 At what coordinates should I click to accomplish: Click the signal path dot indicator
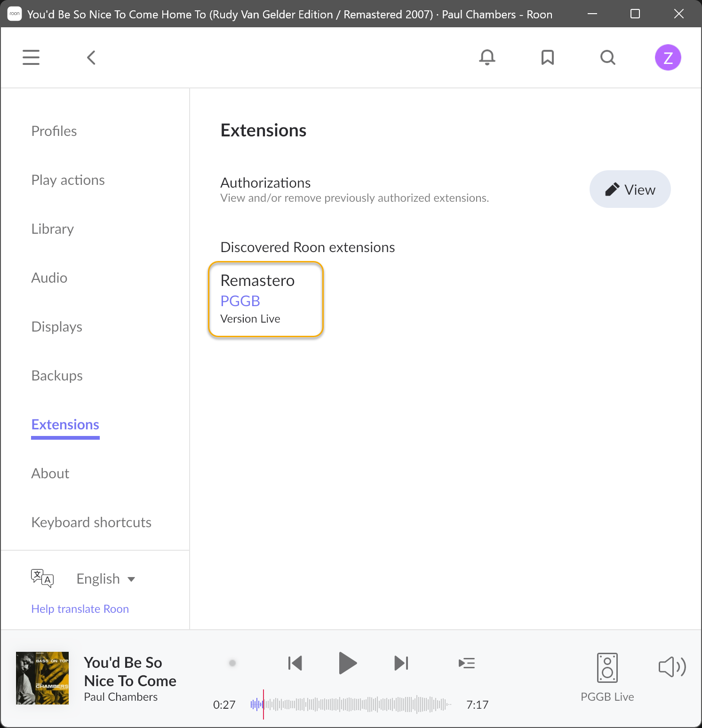point(232,663)
